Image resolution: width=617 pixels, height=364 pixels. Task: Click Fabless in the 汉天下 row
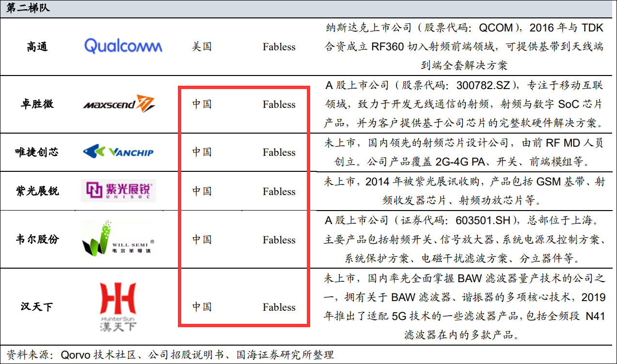[x=279, y=307]
